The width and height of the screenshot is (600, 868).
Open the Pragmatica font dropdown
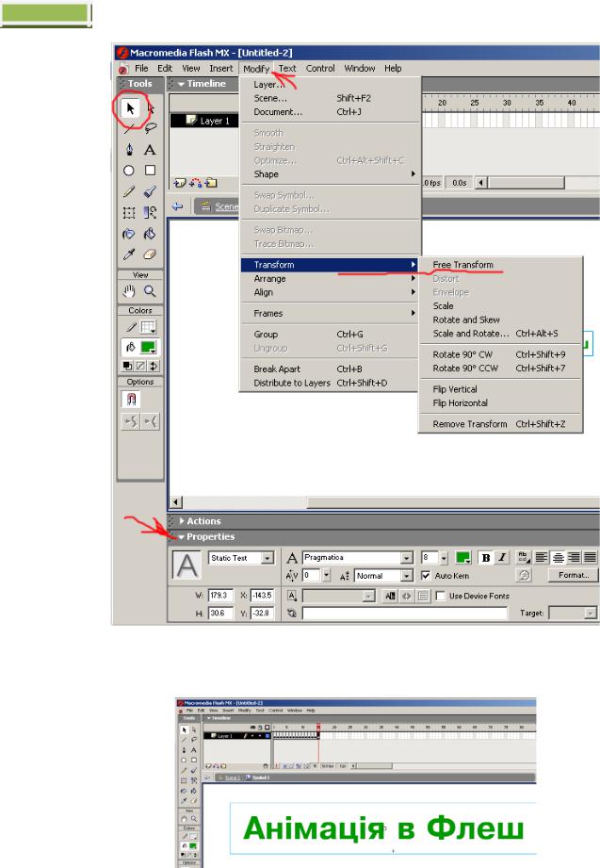point(407,558)
